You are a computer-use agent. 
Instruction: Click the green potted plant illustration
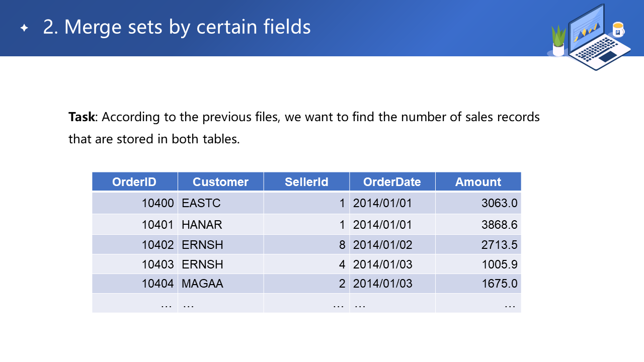click(558, 41)
